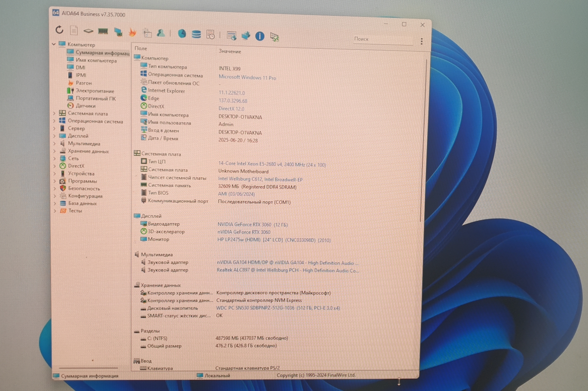
Task: Click the AMI (03/06/2024) BIOS link
Action: tap(236, 194)
